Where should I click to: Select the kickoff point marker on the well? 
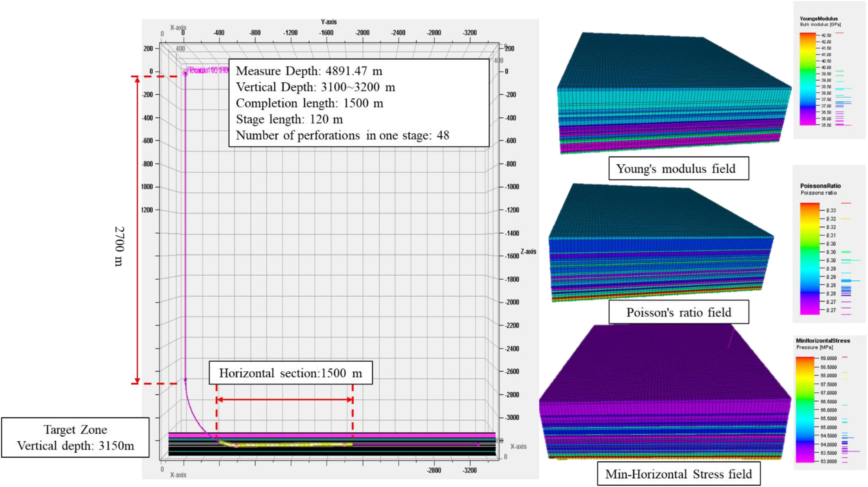[x=185, y=380]
